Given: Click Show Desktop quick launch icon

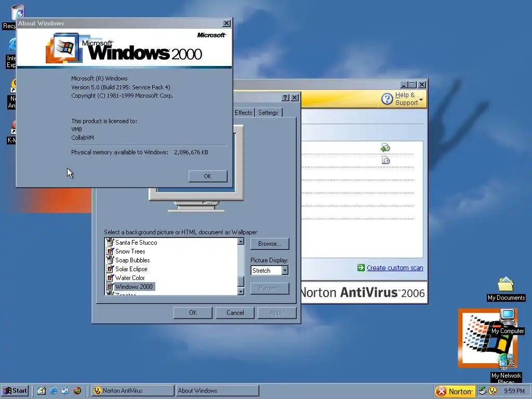Looking at the screenshot, I should pos(42,391).
